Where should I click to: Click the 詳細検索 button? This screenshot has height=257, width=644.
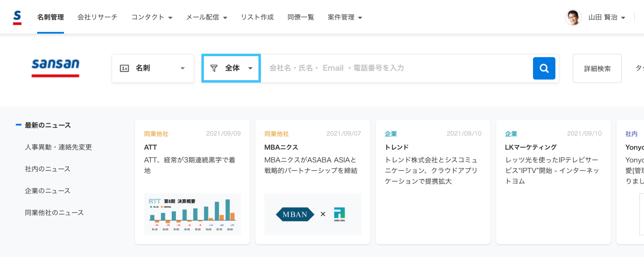(x=597, y=68)
